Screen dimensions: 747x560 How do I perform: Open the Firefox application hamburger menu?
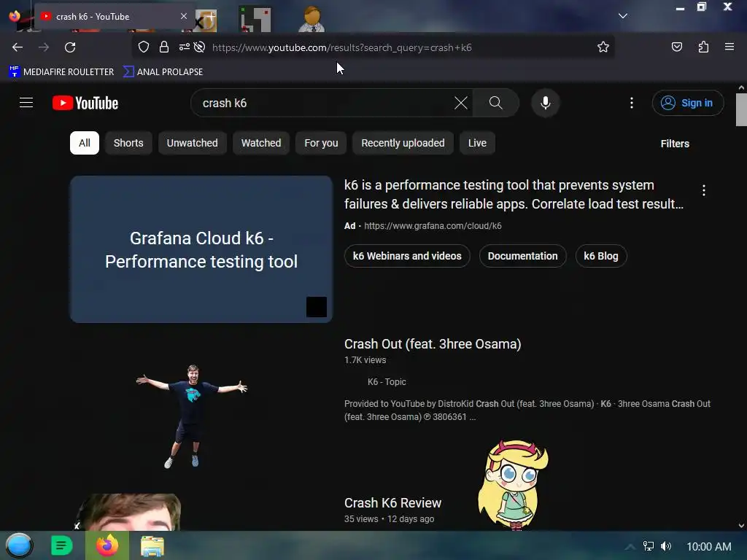tap(729, 47)
